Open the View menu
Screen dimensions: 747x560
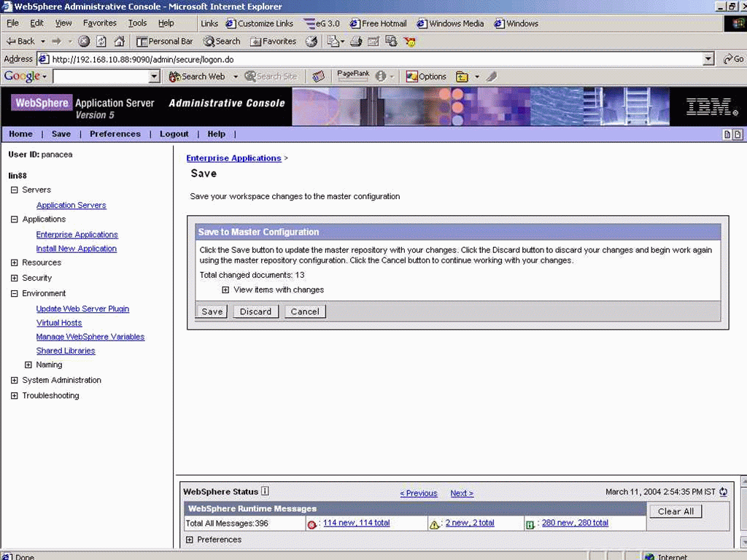click(x=63, y=23)
